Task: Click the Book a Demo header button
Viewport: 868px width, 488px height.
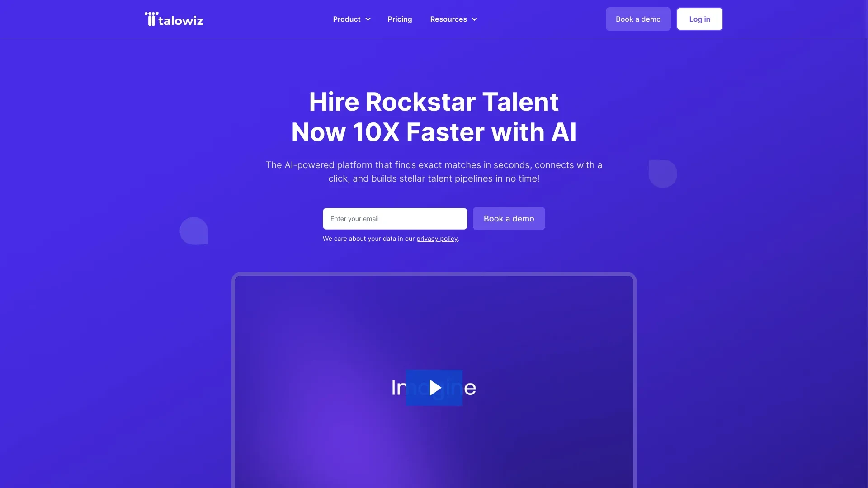Action: tap(638, 19)
